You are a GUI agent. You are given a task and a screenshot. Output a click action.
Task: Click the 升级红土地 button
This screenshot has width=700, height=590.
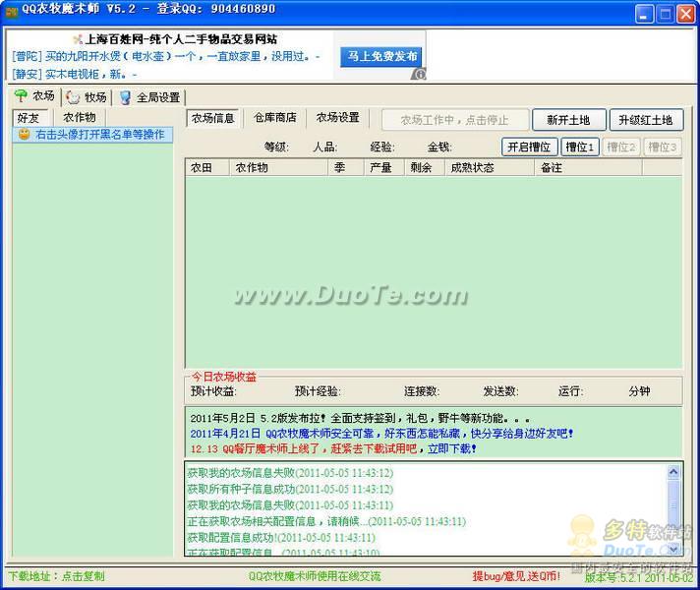(646, 120)
